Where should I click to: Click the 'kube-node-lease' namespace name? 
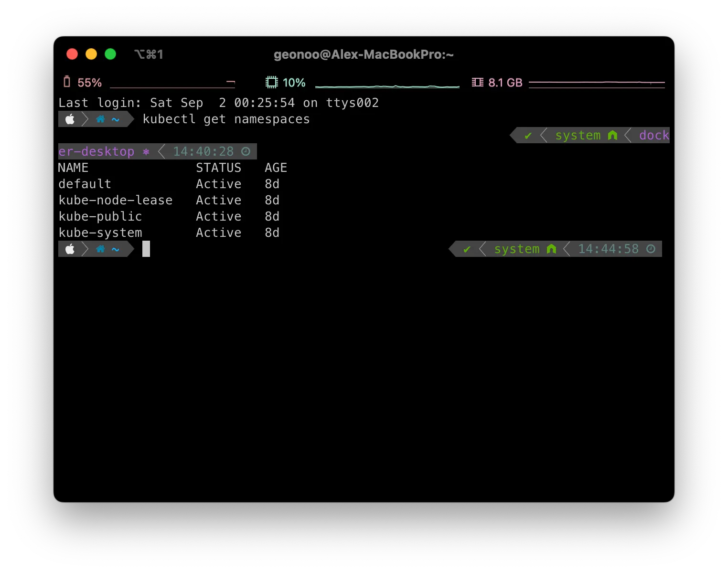115,200
